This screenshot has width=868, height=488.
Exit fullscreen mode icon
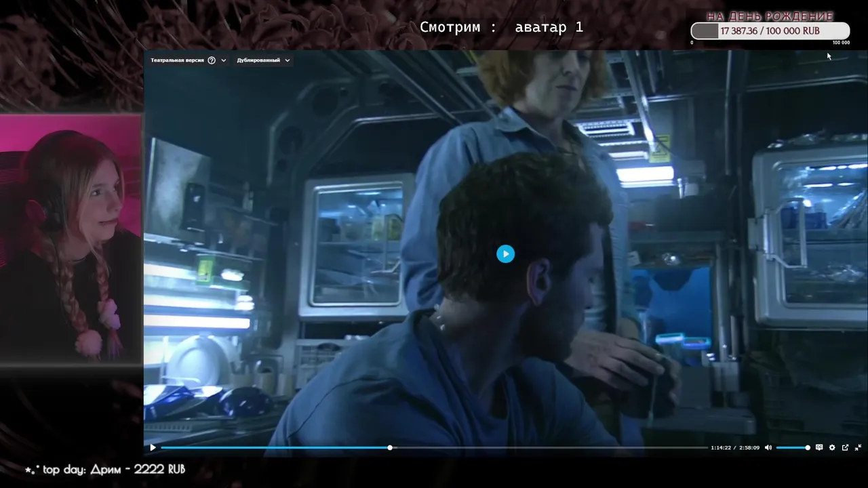858,447
